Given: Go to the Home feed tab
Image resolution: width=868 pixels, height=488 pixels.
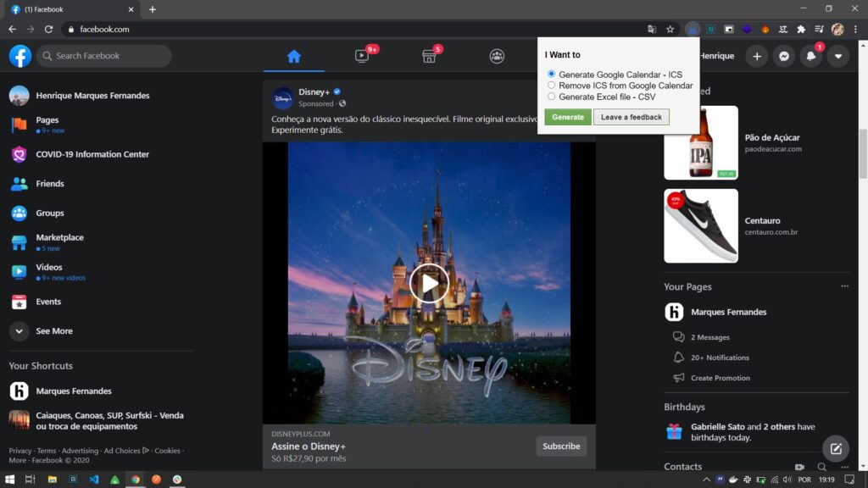Looking at the screenshot, I should point(294,56).
